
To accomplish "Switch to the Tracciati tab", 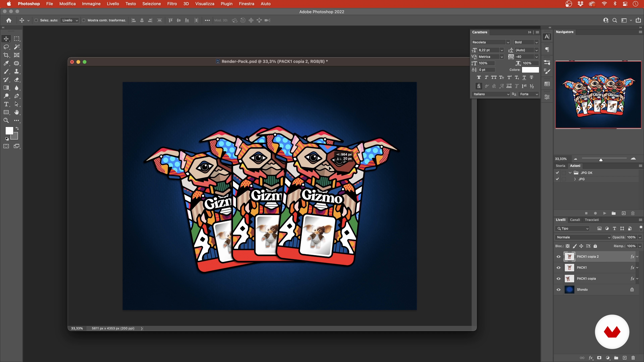I will tap(592, 220).
